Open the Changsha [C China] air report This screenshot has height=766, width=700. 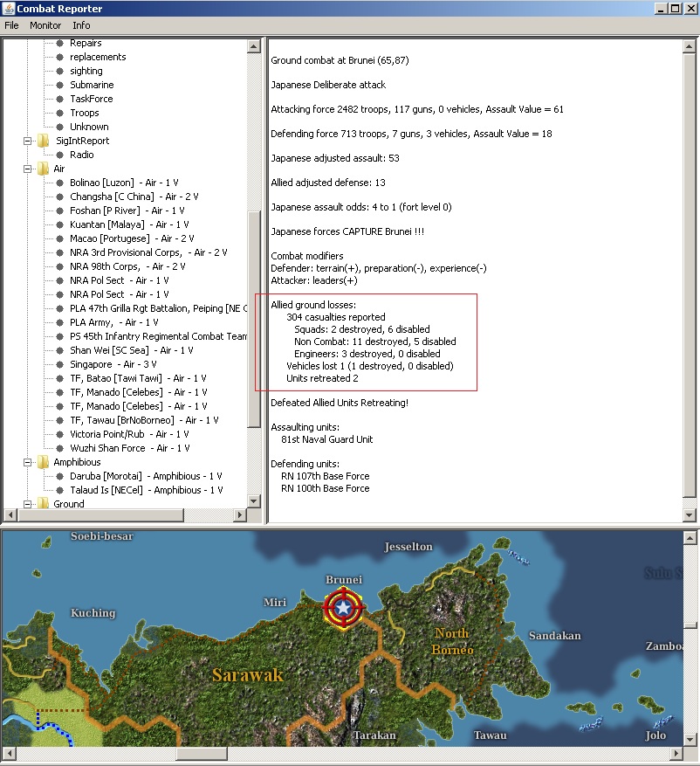coord(134,197)
